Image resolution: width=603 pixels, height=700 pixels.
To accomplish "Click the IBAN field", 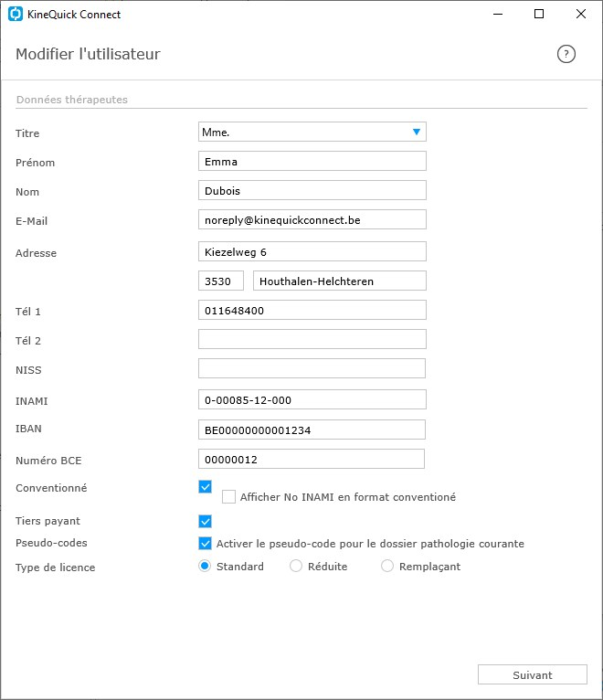I will pos(312,430).
